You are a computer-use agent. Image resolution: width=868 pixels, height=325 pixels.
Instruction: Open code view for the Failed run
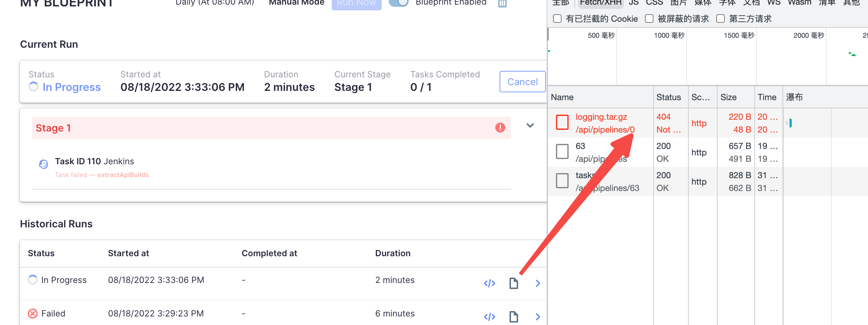pos(489,316)
